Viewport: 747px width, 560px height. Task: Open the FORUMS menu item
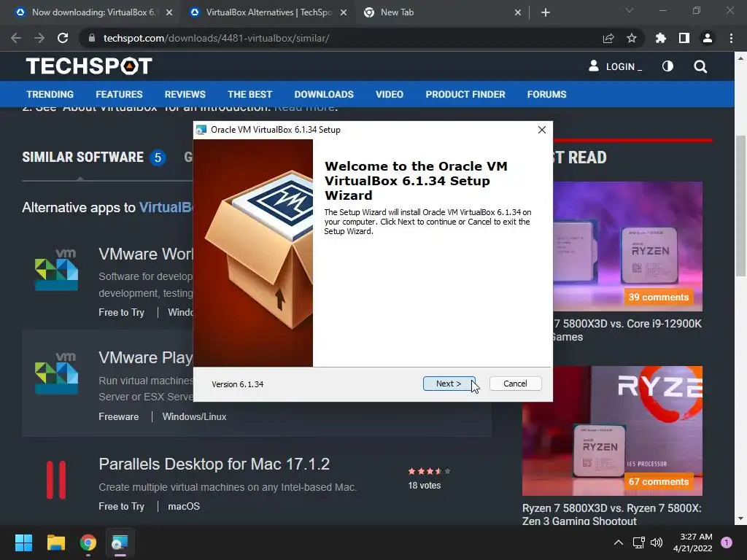[x=546, y=94]
